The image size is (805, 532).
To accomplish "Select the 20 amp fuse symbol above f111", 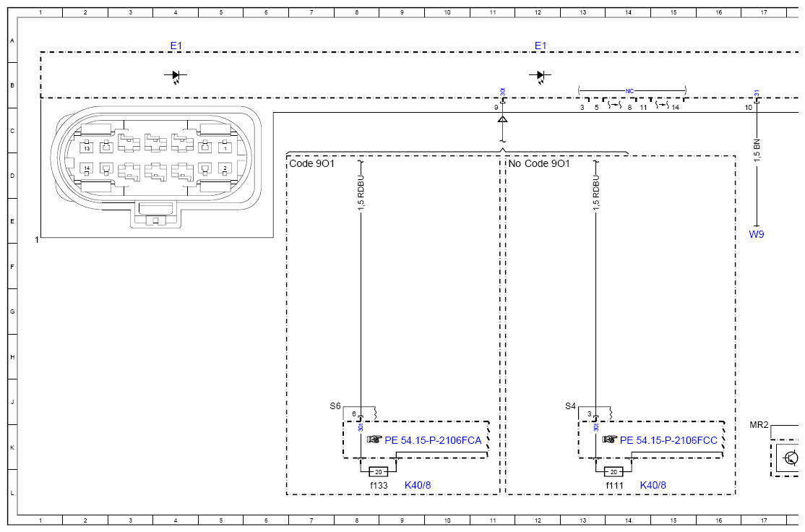I will click(614, 472).
